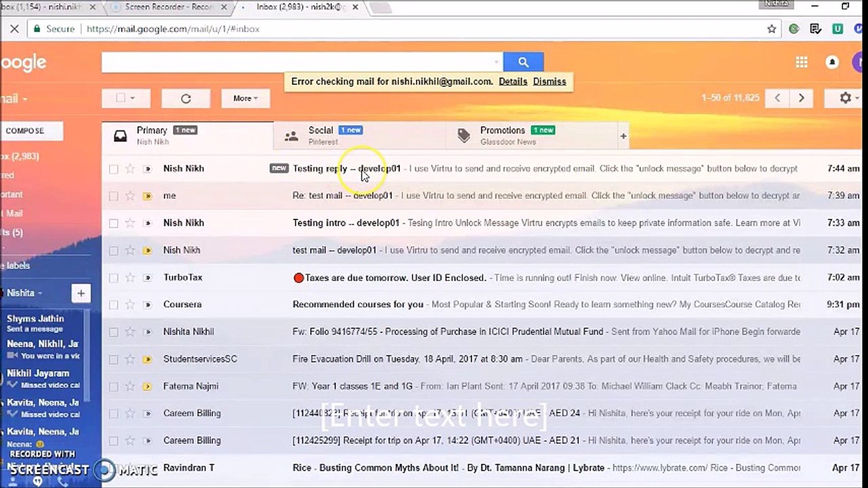
Task: Star the Testing reply email
Action: [130, 169]
